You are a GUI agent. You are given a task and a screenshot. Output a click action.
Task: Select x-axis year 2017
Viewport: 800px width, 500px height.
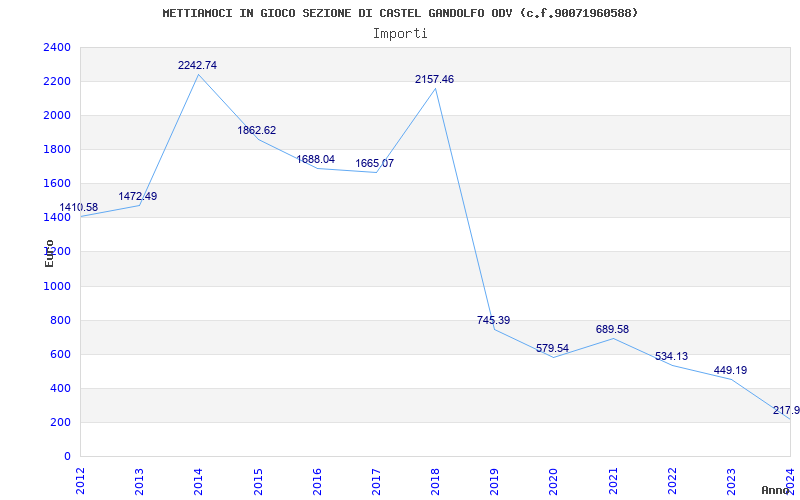point(377,481)
